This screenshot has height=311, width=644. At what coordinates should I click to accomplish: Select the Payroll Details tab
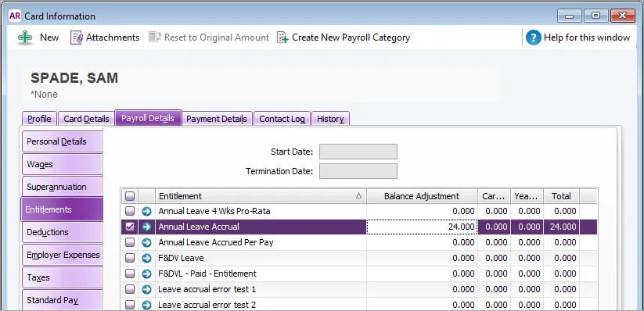pos(148,118)
